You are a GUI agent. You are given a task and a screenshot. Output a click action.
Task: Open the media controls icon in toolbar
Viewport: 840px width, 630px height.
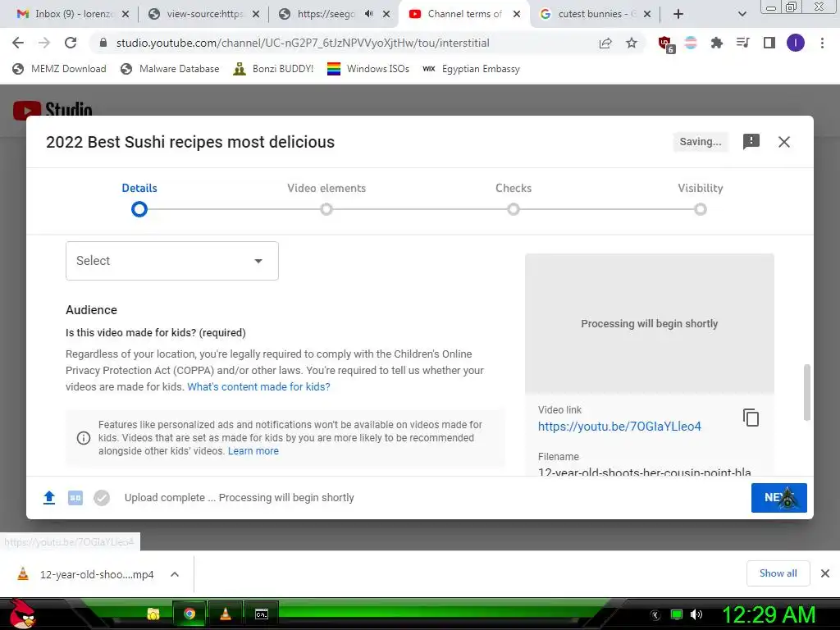(x=742, y=43)
